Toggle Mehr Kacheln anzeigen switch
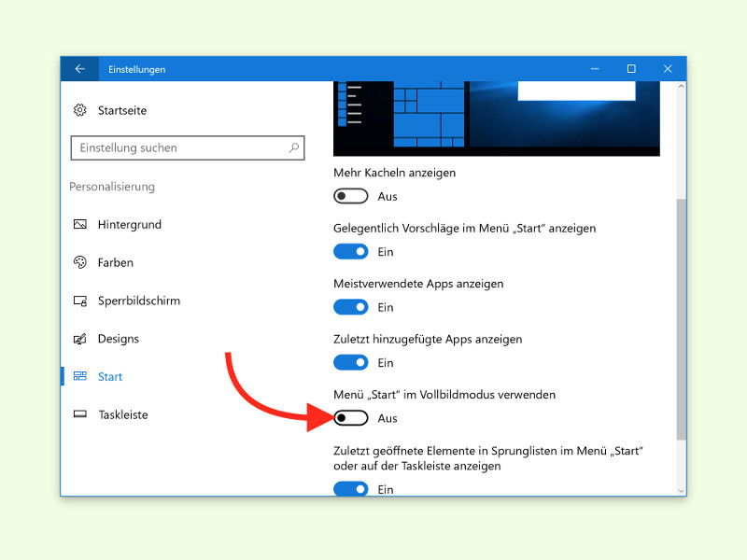This screenshot has height=560, width=747. click(x=351, y=196)
